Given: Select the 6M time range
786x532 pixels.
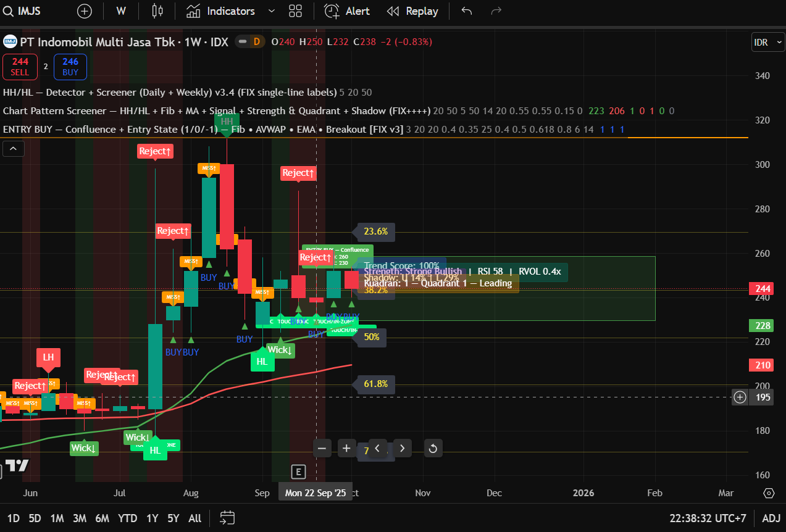Looking at the screenshot, I should click(x=102, y=518).
